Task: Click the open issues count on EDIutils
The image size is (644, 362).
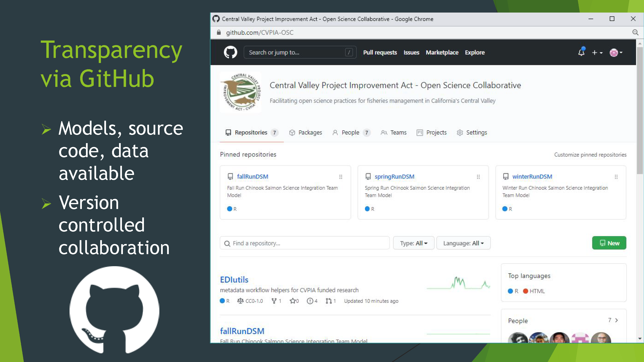Action: pos(312,301)
